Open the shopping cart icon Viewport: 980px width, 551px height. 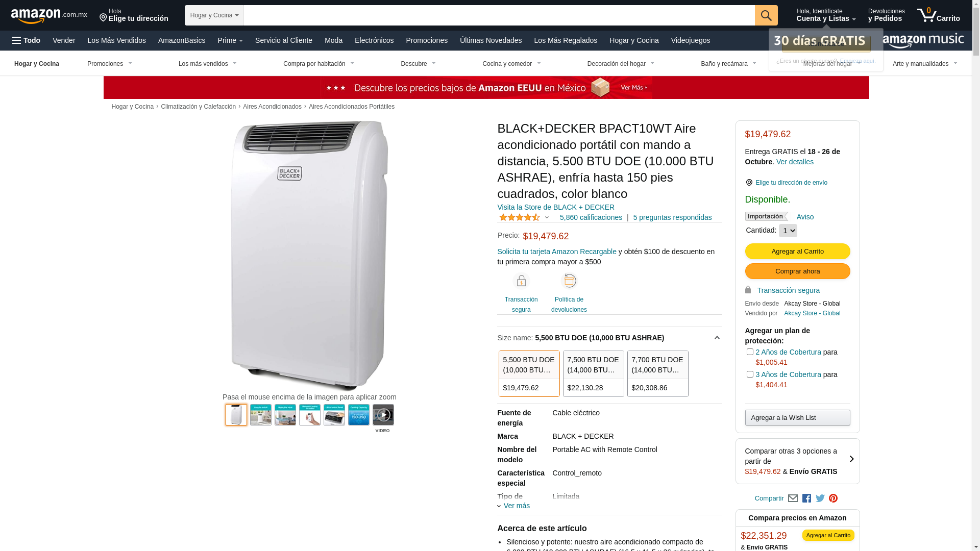(938, 15)
